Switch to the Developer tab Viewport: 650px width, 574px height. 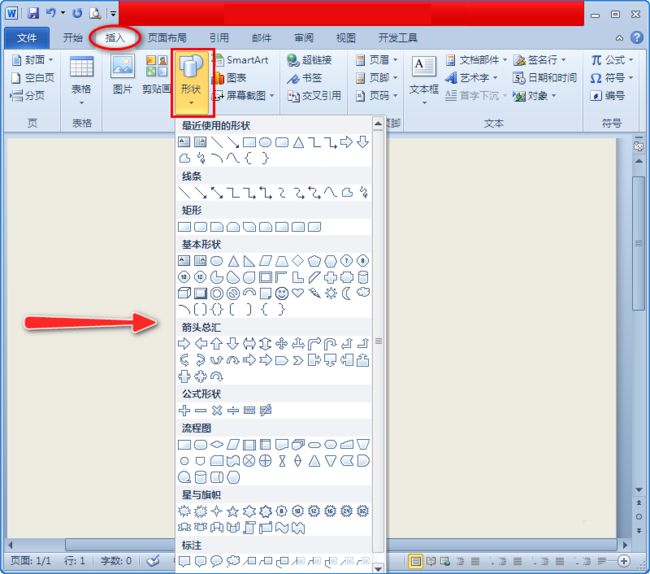(x=398, y=38)
